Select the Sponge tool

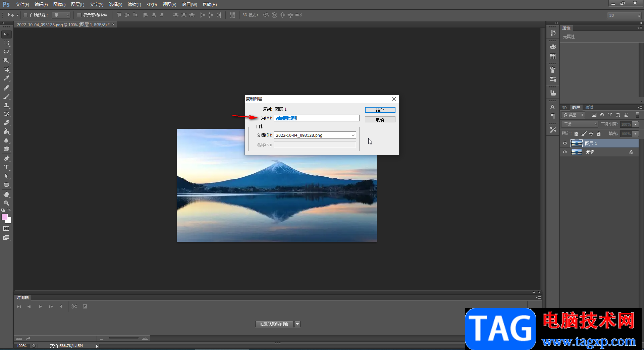(x=6, y=149)
